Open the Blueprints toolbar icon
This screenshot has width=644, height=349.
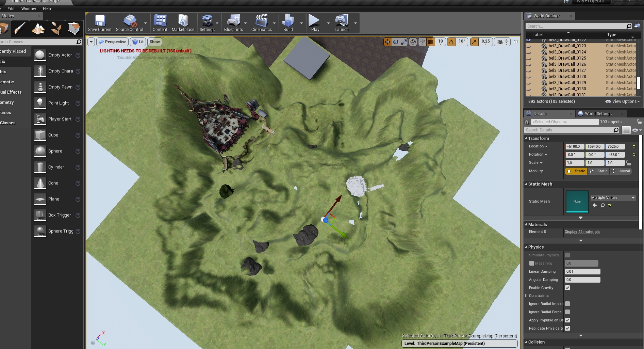click(233, 23)
